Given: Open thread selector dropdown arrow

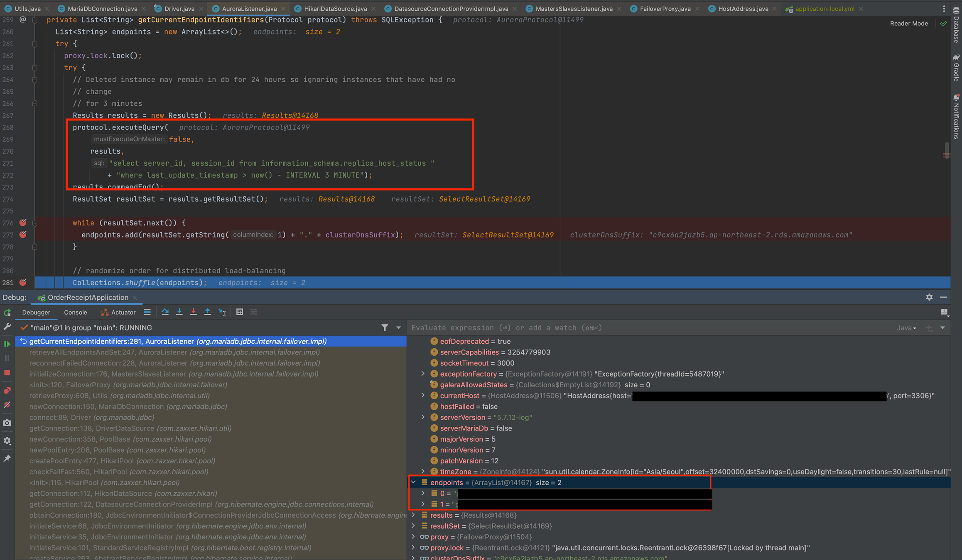Looking at the screenshot, I should (398, 328).
